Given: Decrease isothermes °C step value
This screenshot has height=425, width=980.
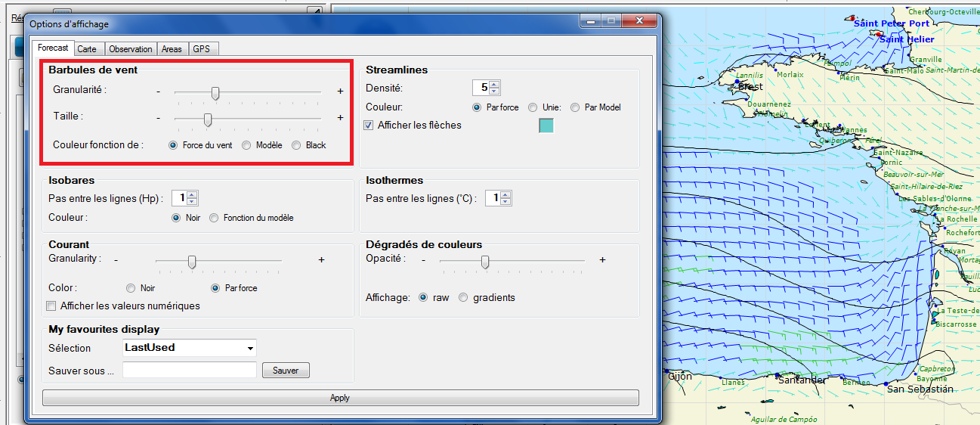Looking at the screenshot, I should tap(505, 202).
